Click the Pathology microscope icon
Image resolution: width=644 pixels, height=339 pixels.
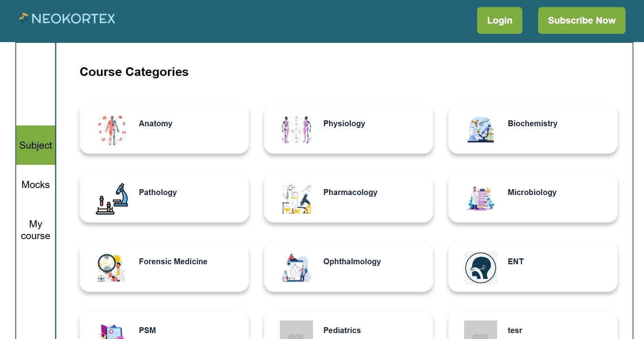(x=112, y=199)
